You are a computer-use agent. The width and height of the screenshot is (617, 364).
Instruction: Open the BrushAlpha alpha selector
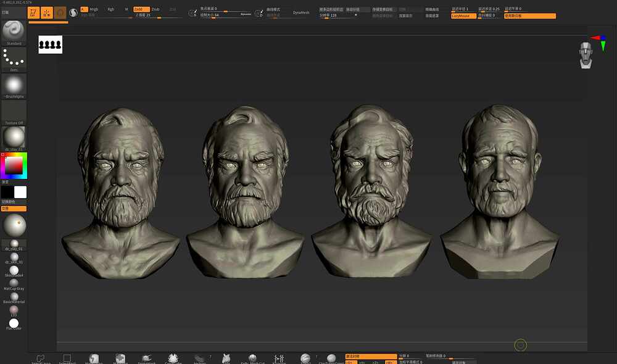click(x=14, y=86)
